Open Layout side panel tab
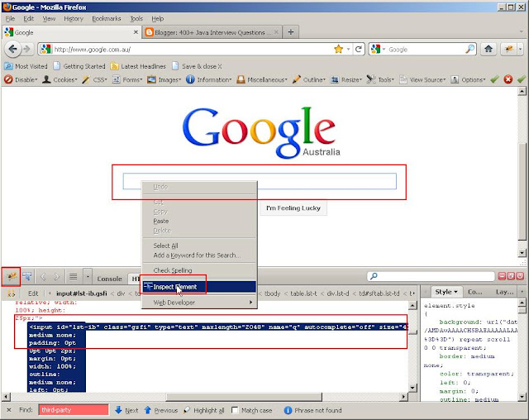Screen dimensions: 529x420 coord(504,292)
